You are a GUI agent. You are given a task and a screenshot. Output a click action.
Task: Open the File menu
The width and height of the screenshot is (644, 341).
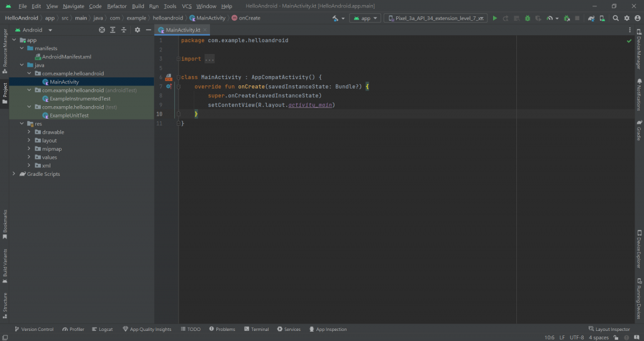tap(23, 6)
